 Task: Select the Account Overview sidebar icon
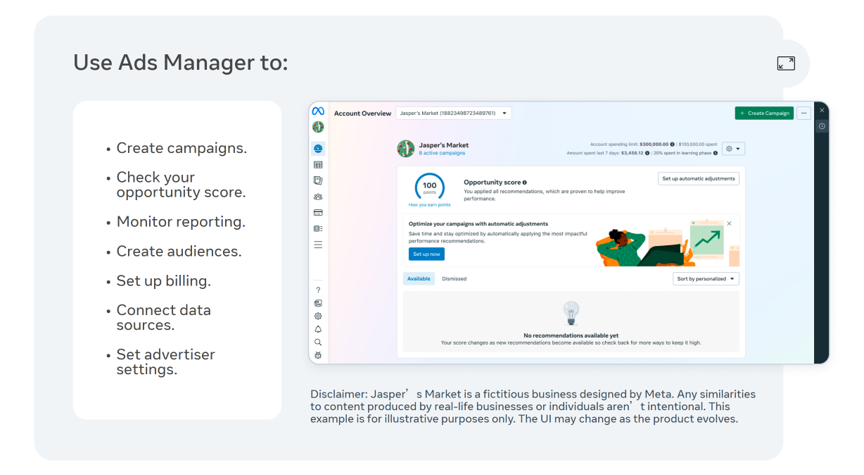point(318,149)
